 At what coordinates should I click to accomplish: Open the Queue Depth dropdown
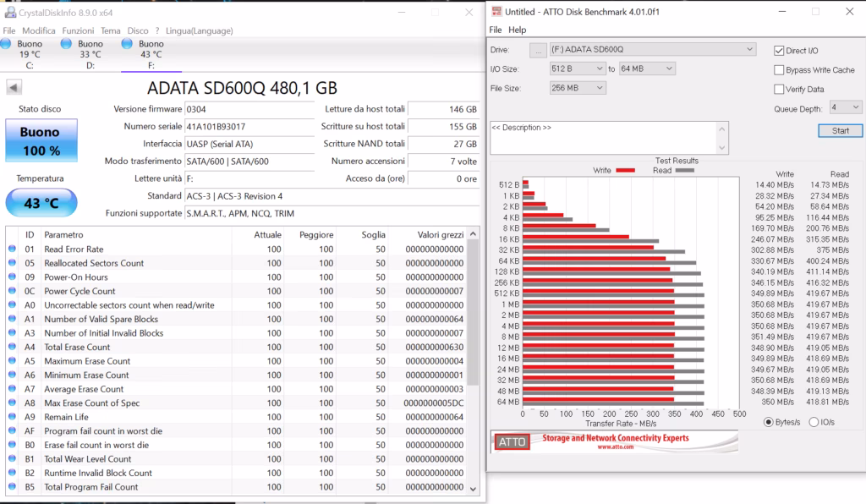pyautogui.click(x=845, y=107)
